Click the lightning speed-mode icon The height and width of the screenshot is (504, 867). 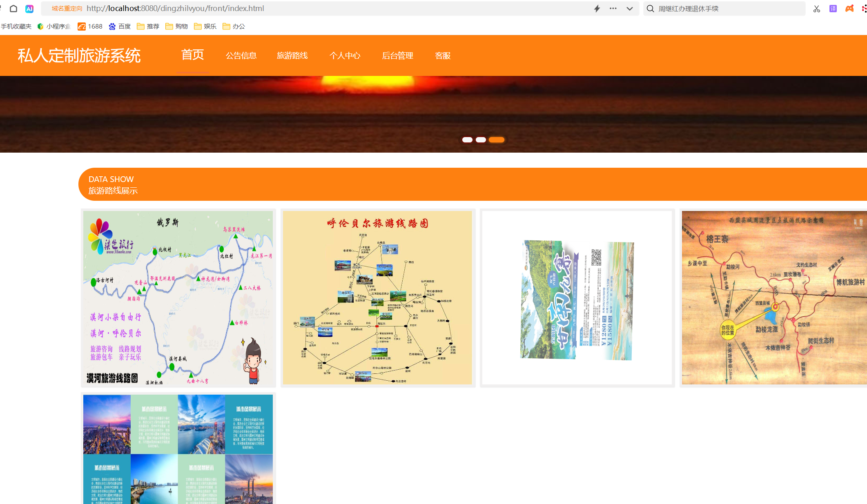[x=597, y=8]
